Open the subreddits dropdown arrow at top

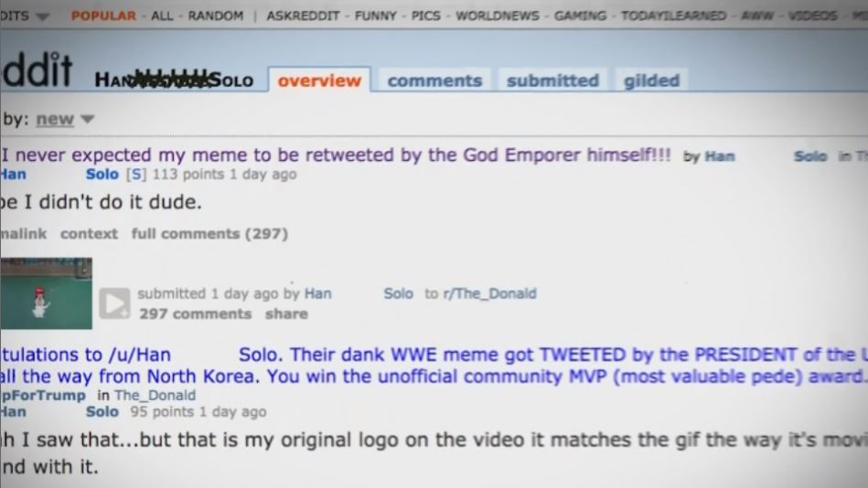click(x=41, y=16)
